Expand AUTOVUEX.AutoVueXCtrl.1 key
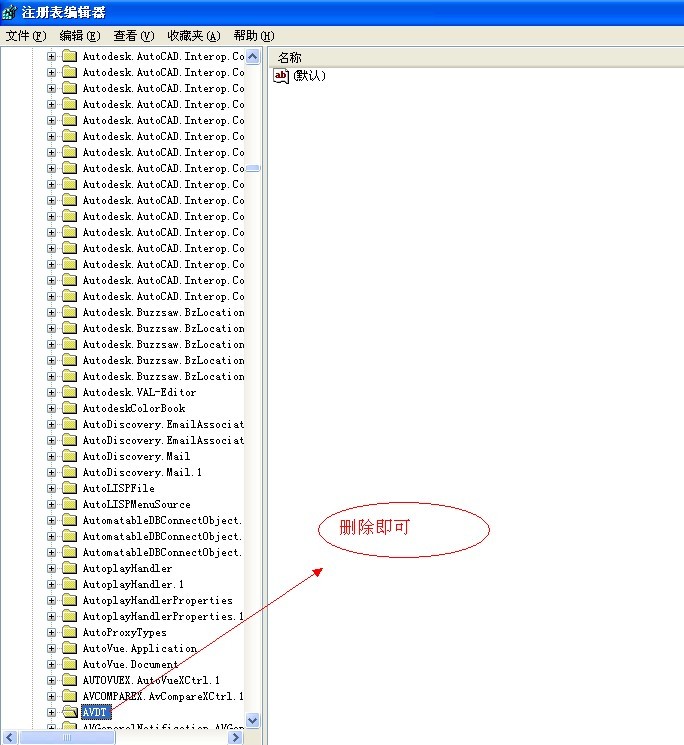The height and width of the screenshot is (745, 684). tap(51, 680)
